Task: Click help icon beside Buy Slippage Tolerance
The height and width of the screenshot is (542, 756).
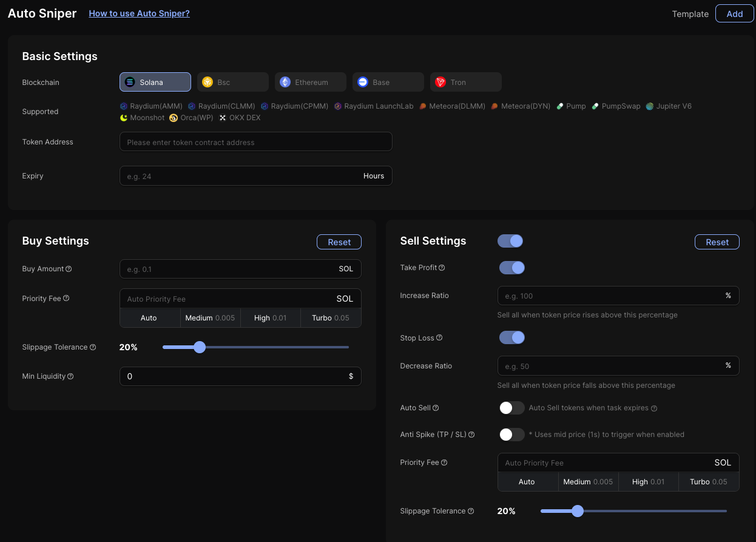Action: pyautogui.click(x=93, y=347)
